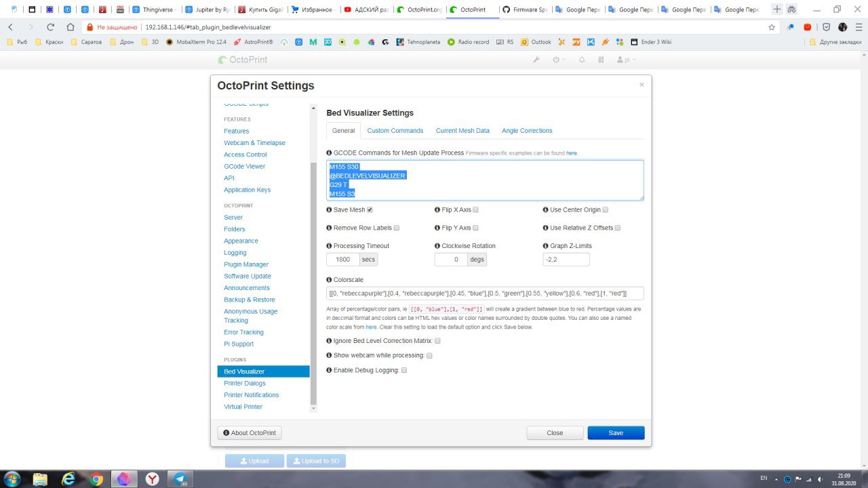868x488 pixels.
Task: Click the info icon next to Save Mesh
Action: [329, 210]
